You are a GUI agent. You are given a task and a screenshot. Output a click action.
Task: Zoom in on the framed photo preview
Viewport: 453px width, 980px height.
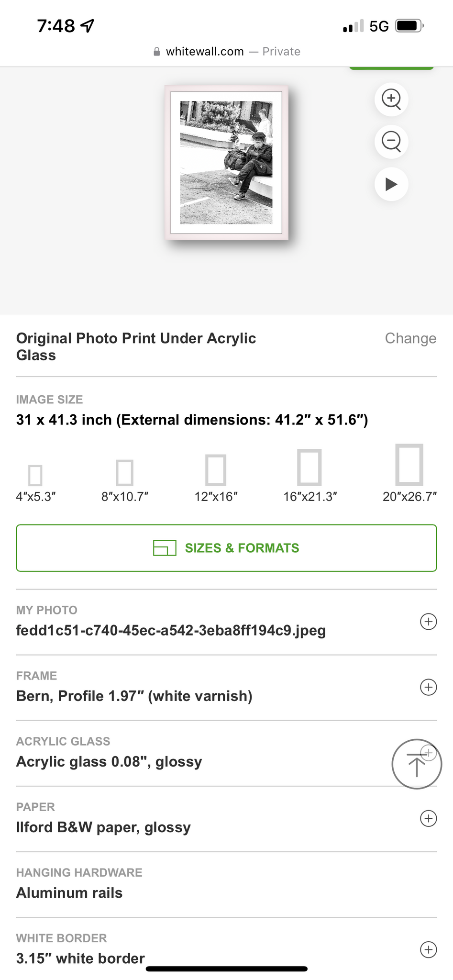tap(391, 99)
